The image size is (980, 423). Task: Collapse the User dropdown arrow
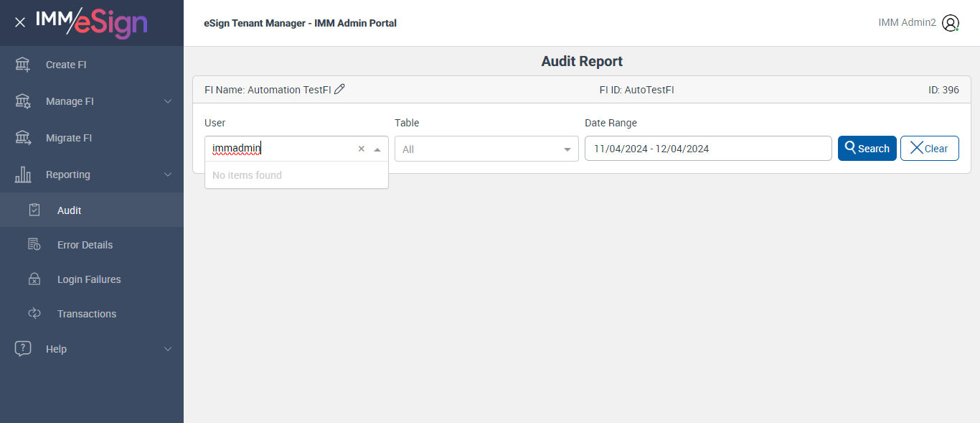pos(377,149)
